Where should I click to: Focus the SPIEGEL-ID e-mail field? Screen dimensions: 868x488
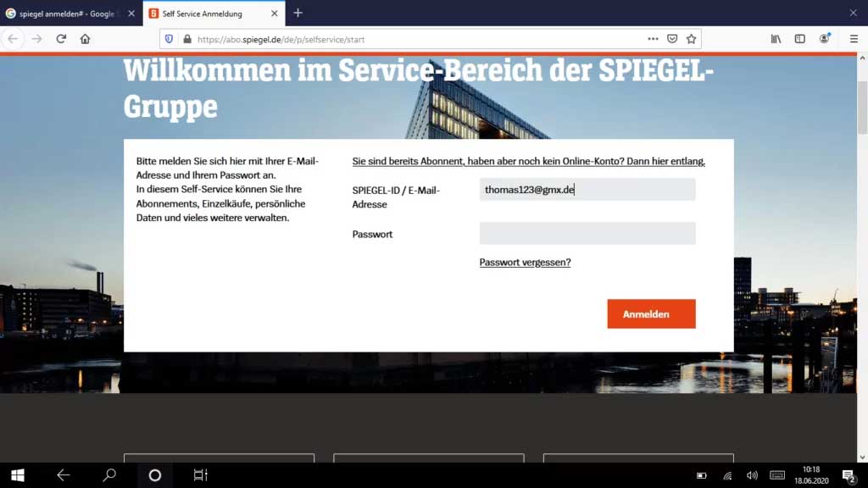pos(587,190)
